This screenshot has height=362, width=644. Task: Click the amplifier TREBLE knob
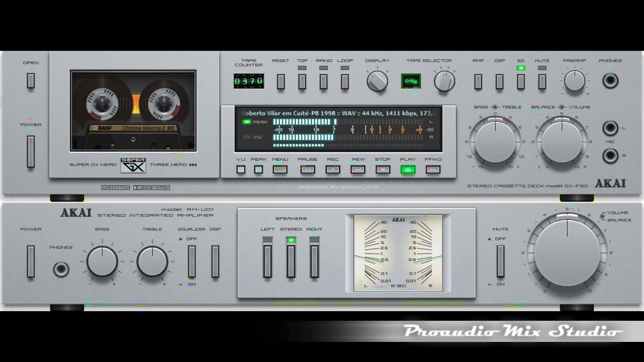click(152, 261)
